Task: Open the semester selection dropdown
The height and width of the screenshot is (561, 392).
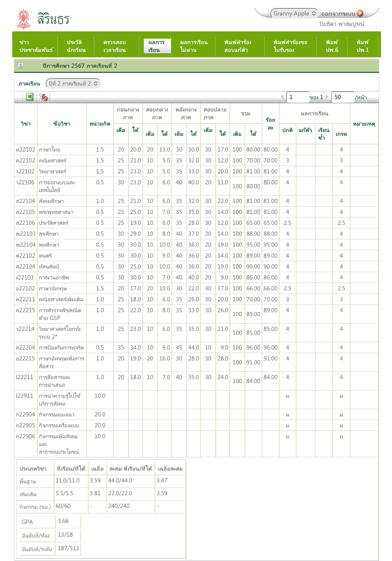Action: click(x=73, y=83)
